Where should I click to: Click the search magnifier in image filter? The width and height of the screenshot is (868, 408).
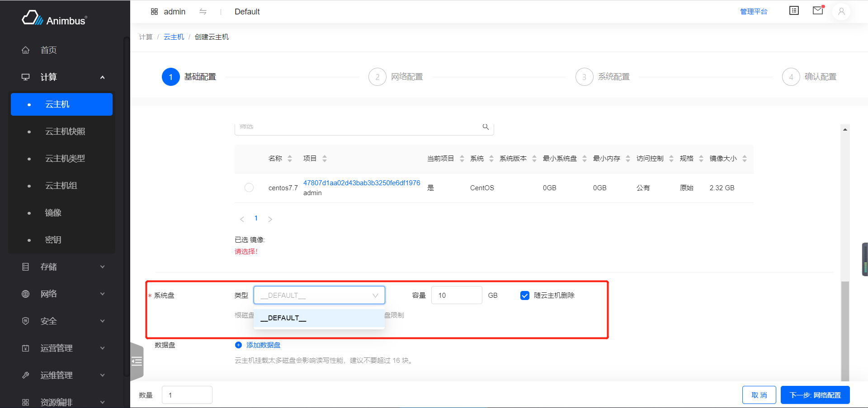[486, 127]
